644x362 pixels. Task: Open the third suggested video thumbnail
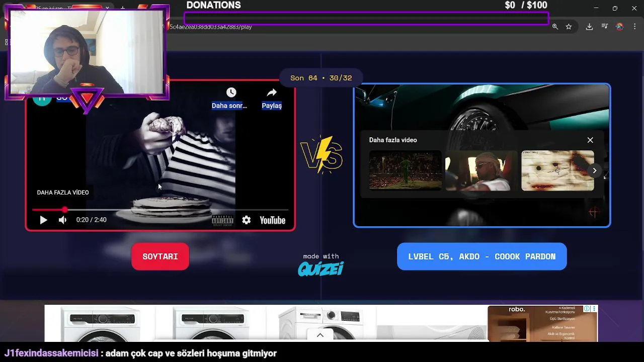coord(557,170)
